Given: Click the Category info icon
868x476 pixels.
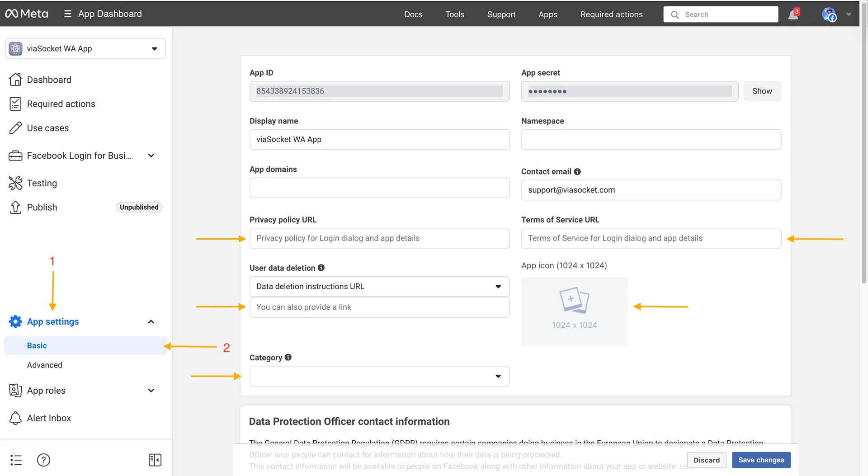Looking at the screenshot, I should 288,357.
